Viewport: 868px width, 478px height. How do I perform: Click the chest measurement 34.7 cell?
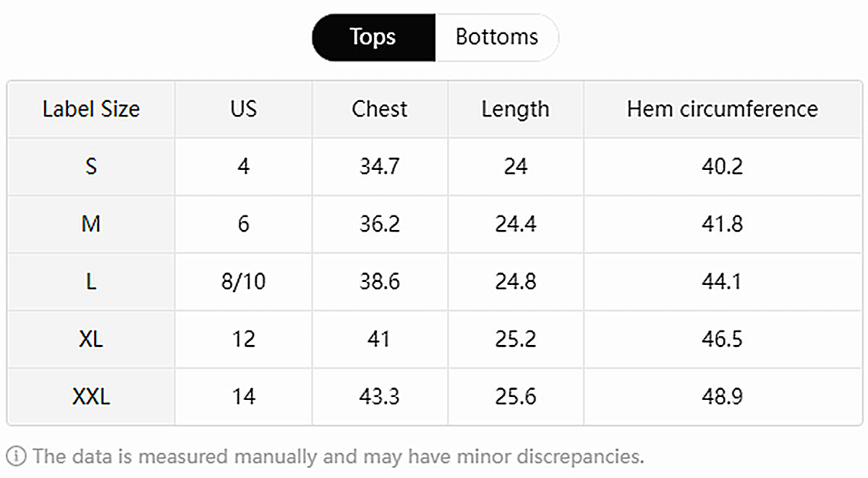pyautogui.click(x=379, y=166)
